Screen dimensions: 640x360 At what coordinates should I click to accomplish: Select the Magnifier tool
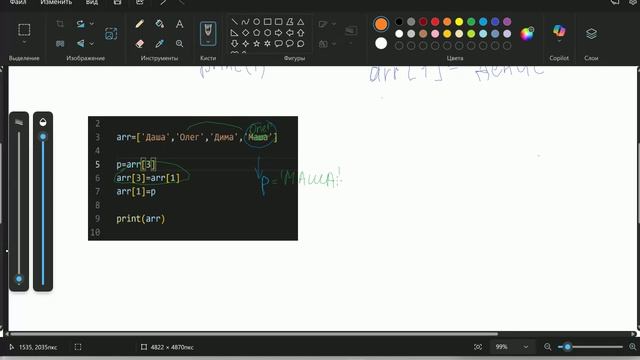click(179, 43)
